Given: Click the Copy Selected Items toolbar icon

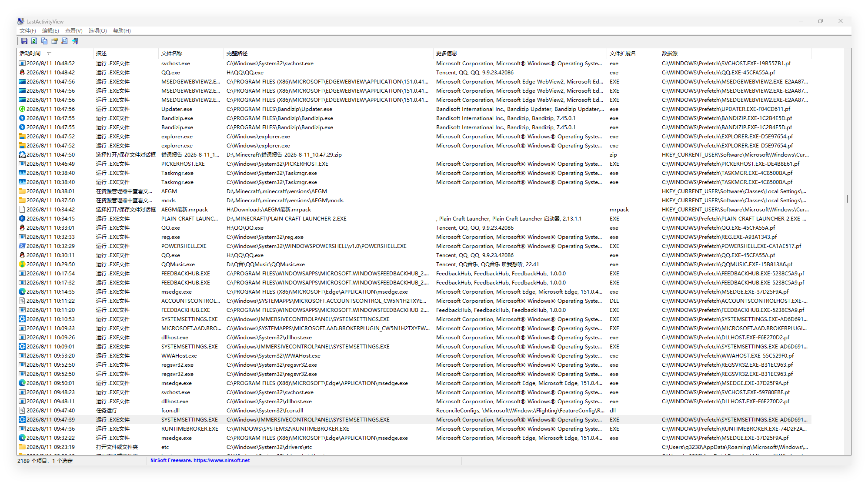Looking at the screenshot, I should coord(44,41).
